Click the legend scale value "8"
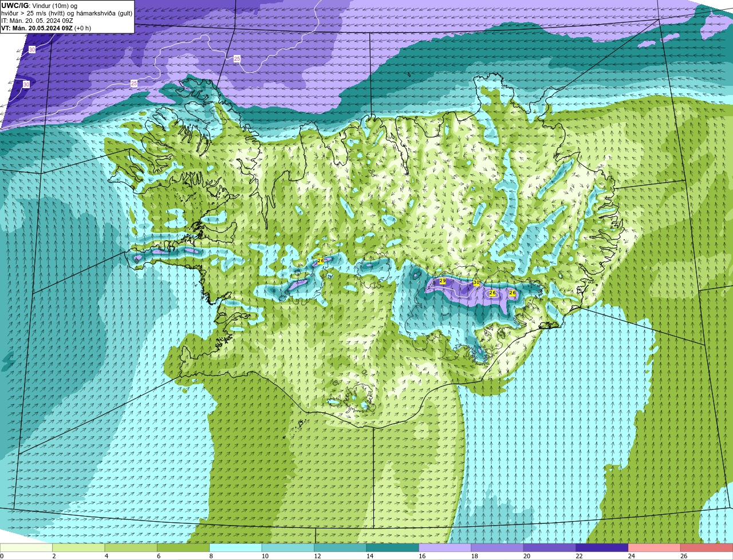Screen dimensions: 733x560 point(211,556)
